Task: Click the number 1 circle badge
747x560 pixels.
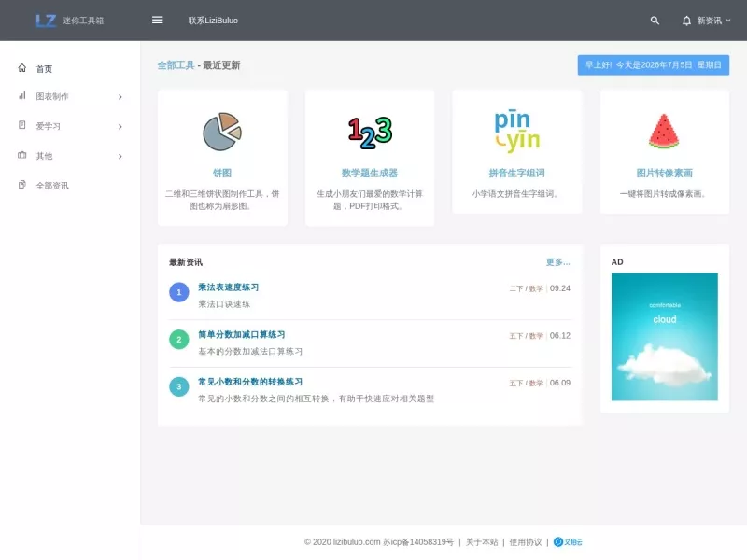Action: pos(179,292)
